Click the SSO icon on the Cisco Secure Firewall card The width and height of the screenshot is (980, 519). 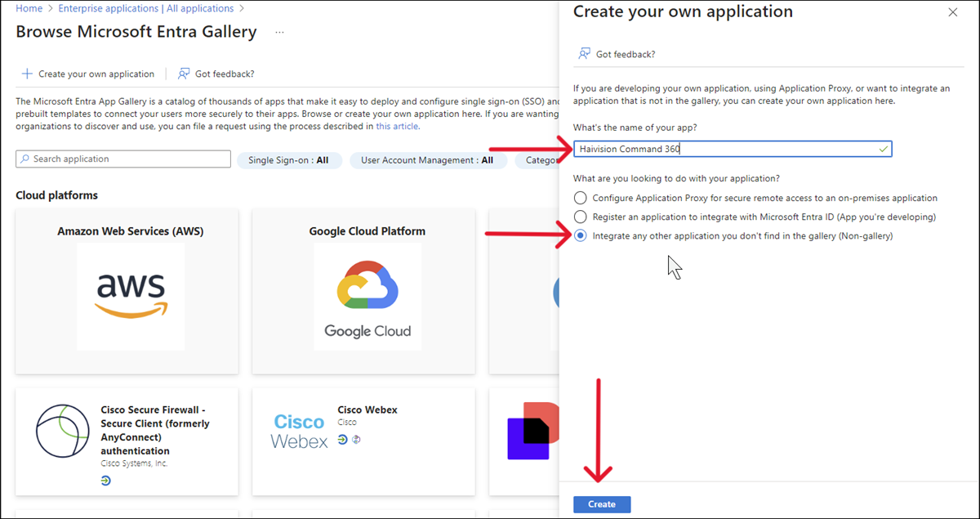click(105, 481)
